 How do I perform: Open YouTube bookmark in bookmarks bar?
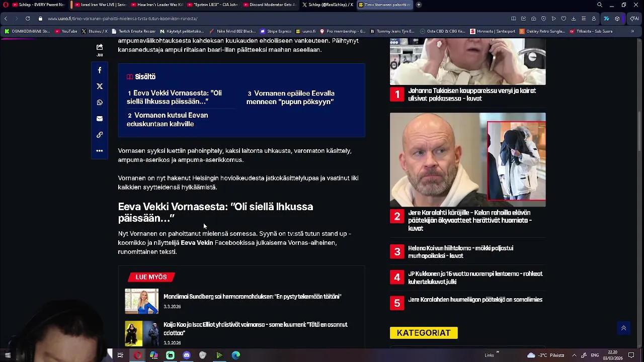point(66,31)
